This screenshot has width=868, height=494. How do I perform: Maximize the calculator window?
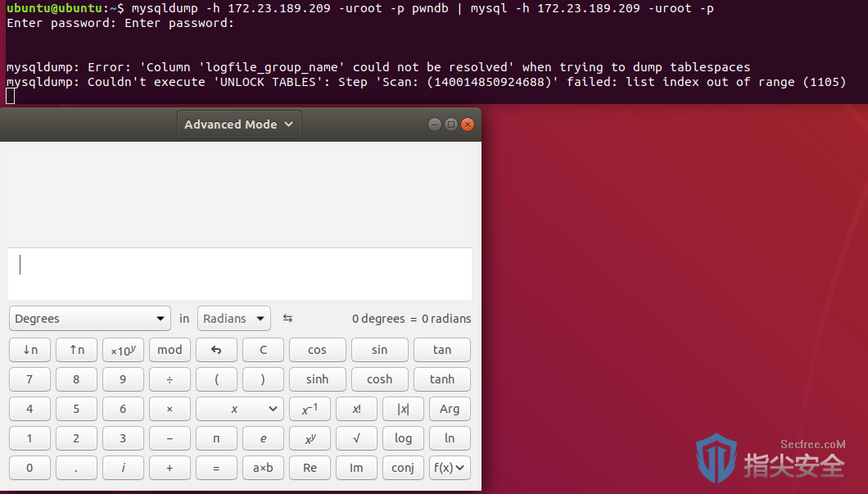451,124
